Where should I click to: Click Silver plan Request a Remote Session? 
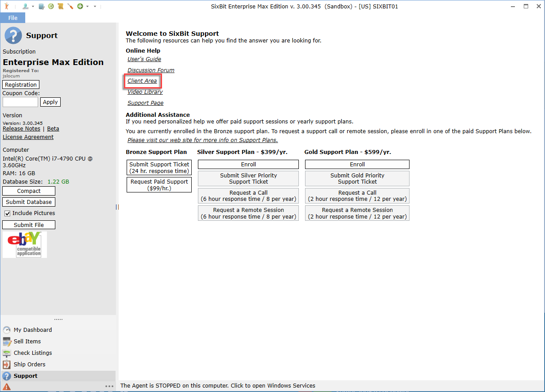point(248,213)
